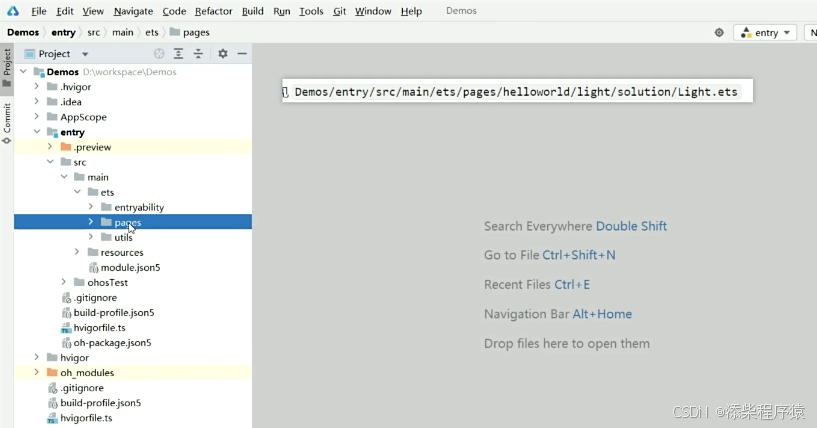Expand the top-level hvigor folder

pos(36,357)
